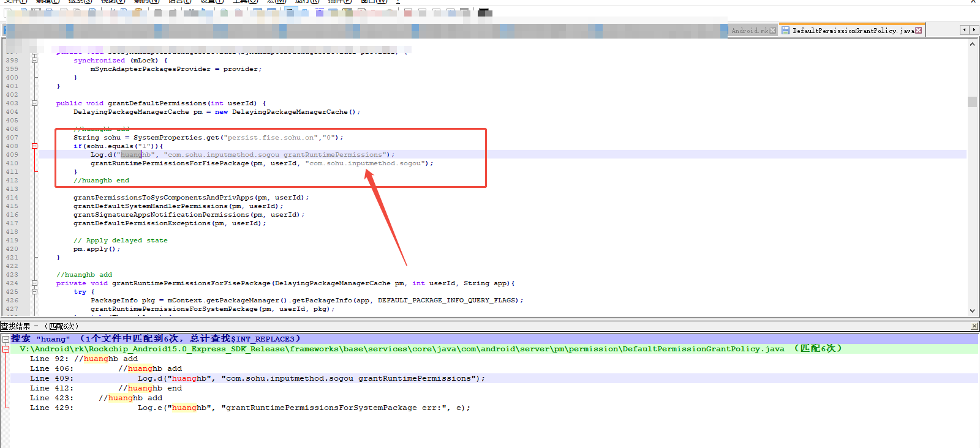This screenshot has height=448, width=980.
Task: Open search result Line 92
Action: [84, 359]
